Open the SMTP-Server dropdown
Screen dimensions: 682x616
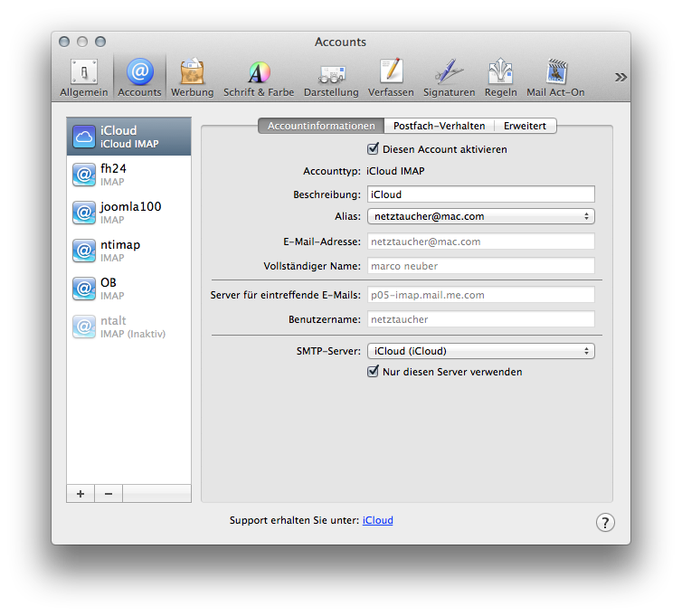[480, 351]
